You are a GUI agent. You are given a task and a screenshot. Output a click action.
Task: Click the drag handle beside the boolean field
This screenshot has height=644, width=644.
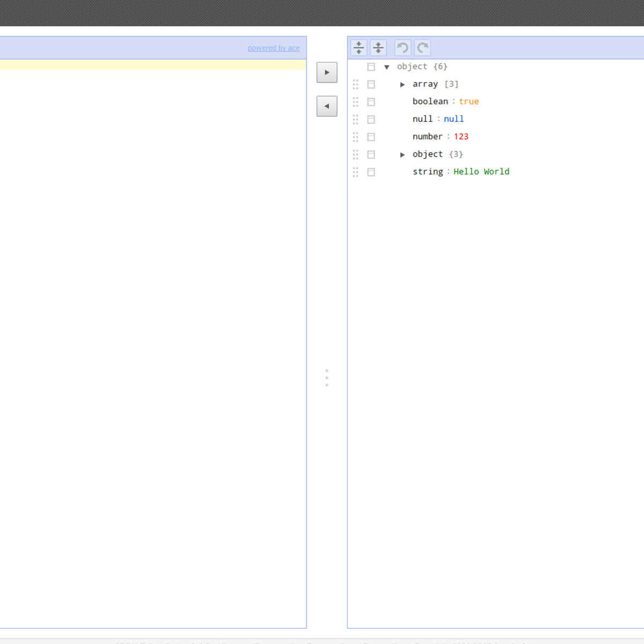355,101
